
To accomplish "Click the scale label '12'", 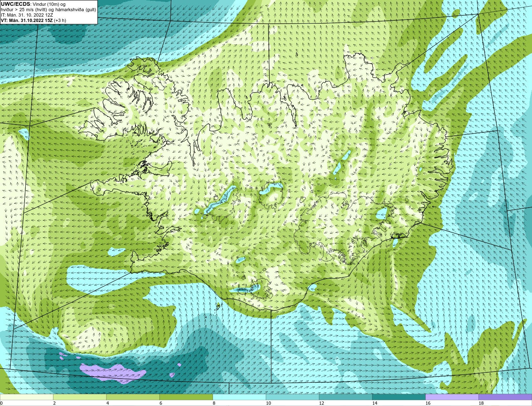I will click(x=322, y=403).
